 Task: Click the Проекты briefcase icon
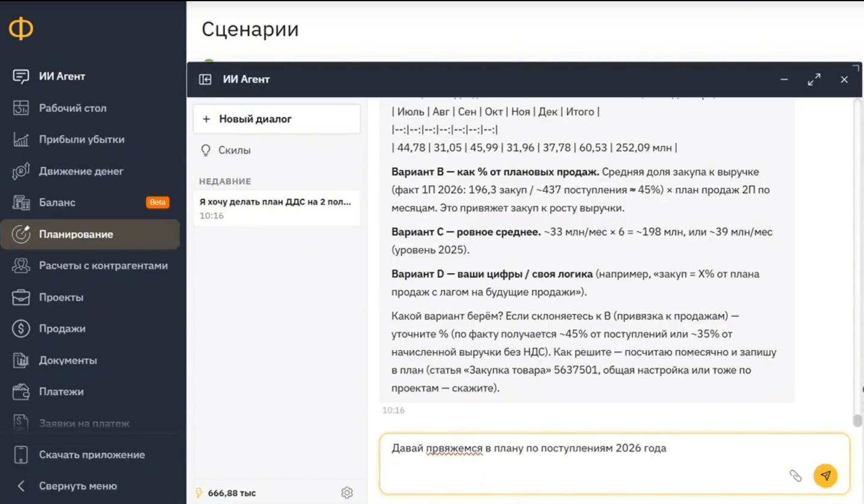click(21, 297)
